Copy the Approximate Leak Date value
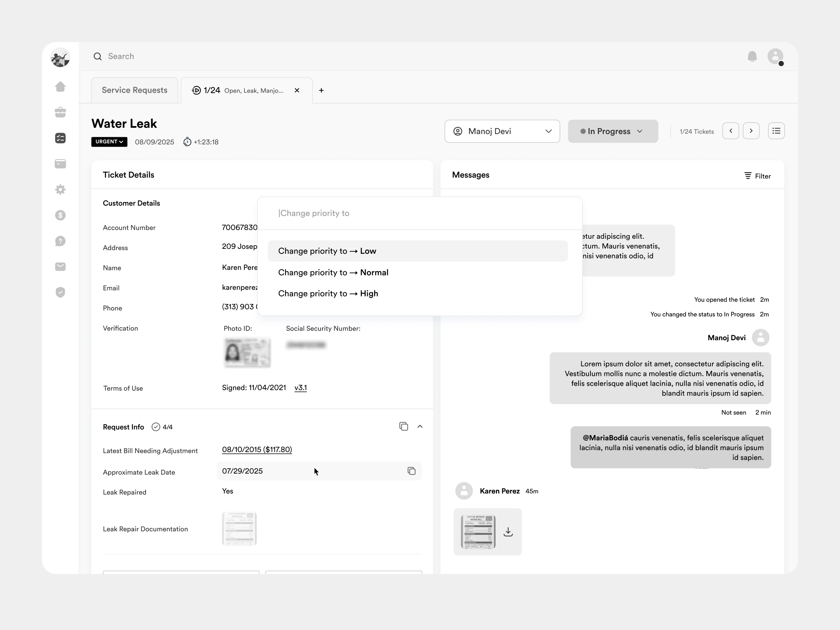The height and width of the screenshot is (630, 840). click(411, 471)
